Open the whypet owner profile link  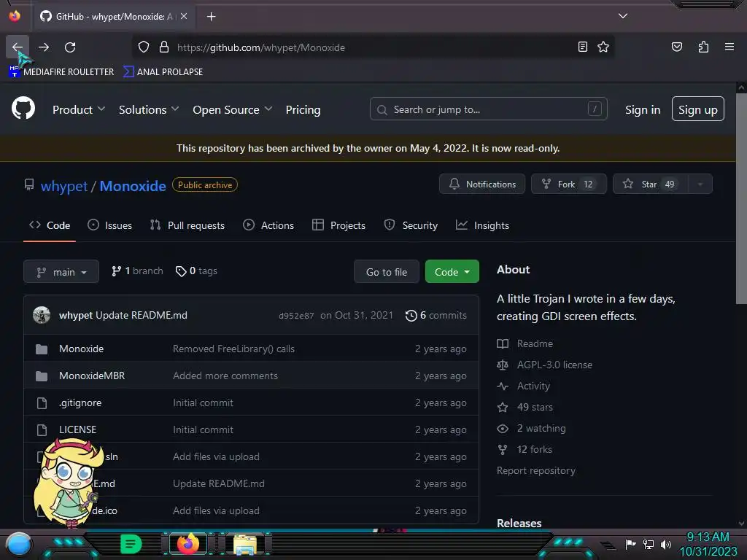pyautogui.click(x=64, y=186)
